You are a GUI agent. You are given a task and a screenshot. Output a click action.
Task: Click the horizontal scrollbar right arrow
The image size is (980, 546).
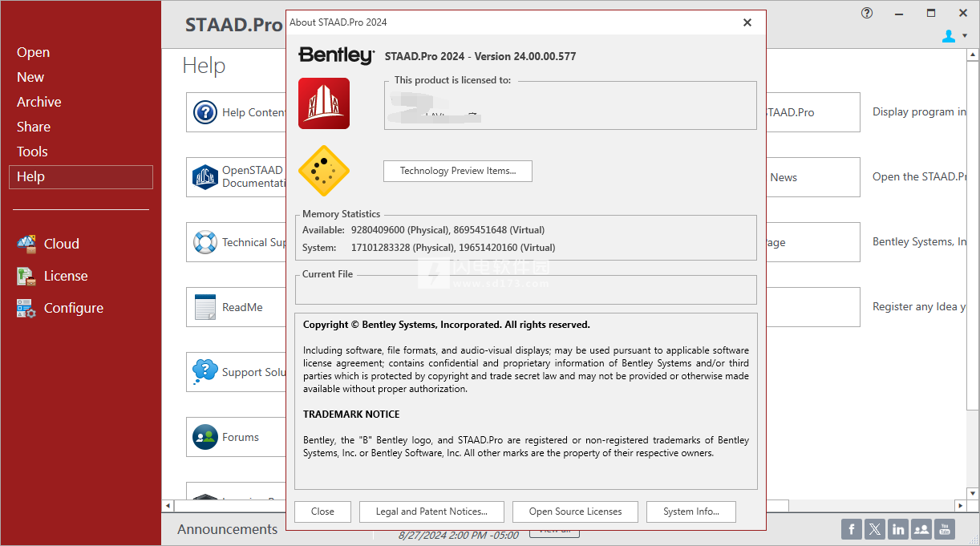coord(961,506)
